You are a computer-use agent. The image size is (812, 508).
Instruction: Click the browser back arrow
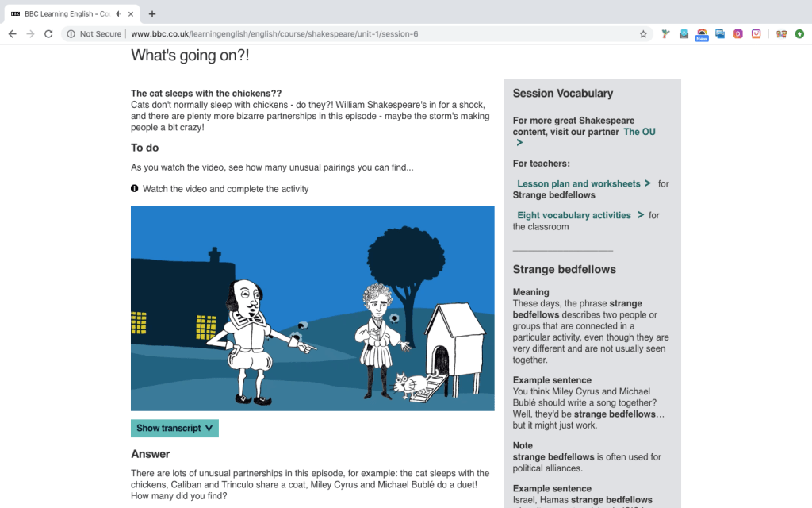(12, 34)
